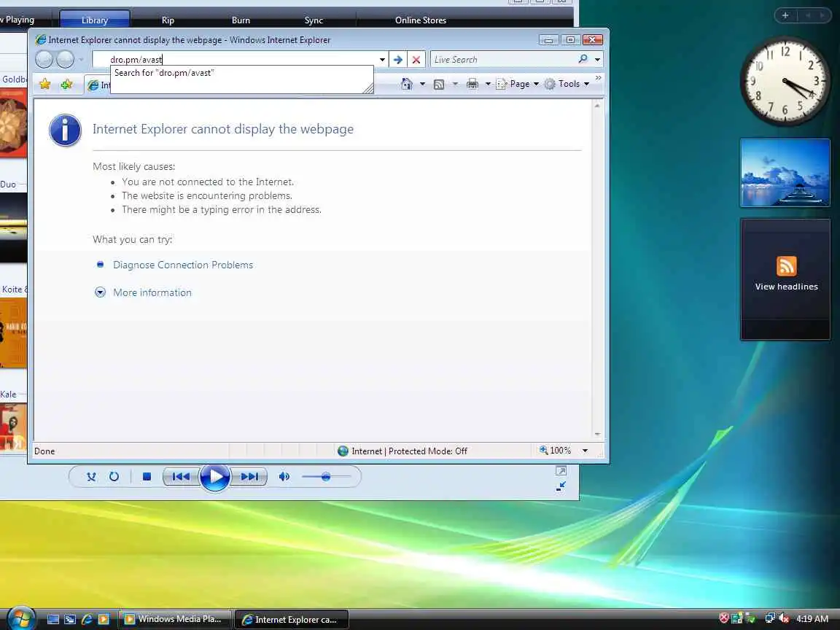Click the Stop button in Media Player
The image size is (840, 630).
(x=147, y=476)
